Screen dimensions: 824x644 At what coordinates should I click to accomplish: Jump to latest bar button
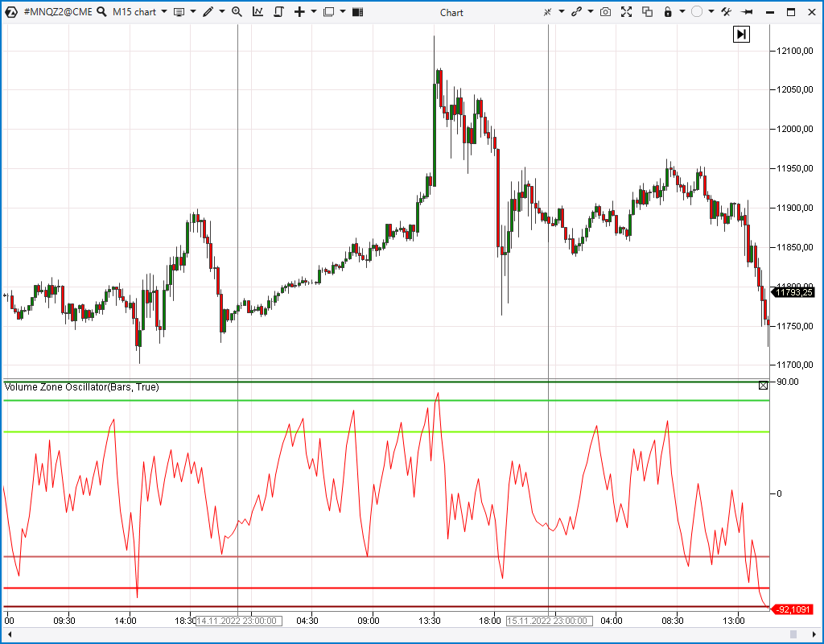(741, 34)
